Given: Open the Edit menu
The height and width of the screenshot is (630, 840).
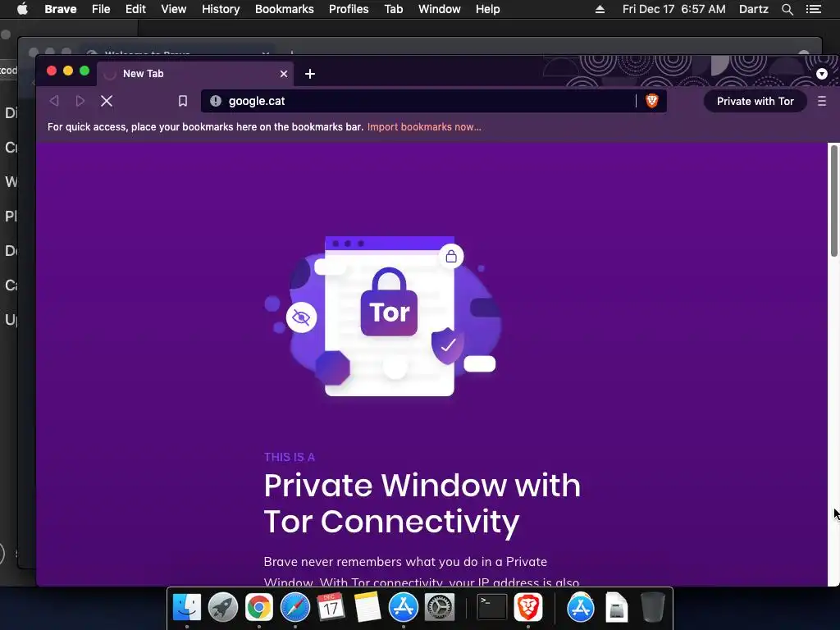Looking at the screenshot, I should (135, 9).
